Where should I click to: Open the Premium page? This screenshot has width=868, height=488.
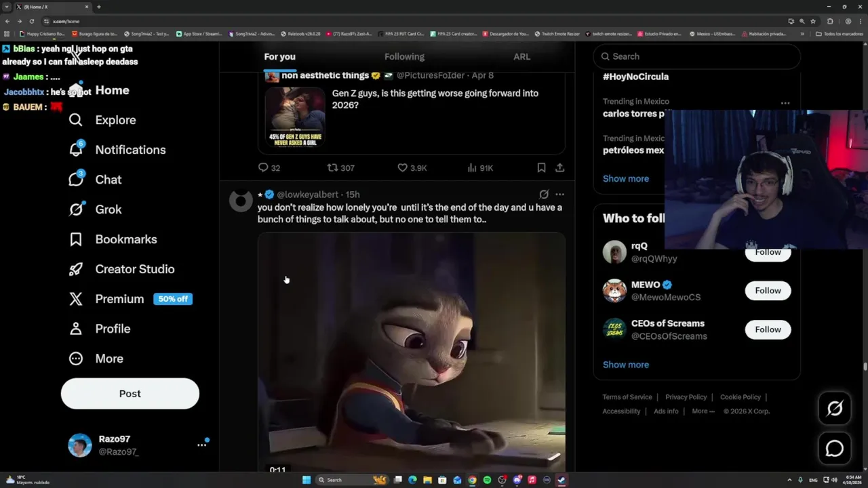[x=130, y=299]
